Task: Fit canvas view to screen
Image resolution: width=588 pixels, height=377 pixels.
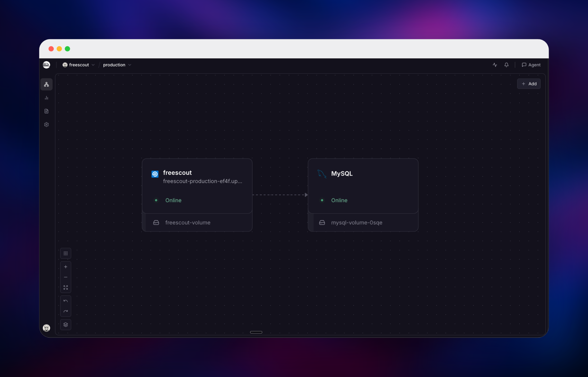Action: [66, 288]
